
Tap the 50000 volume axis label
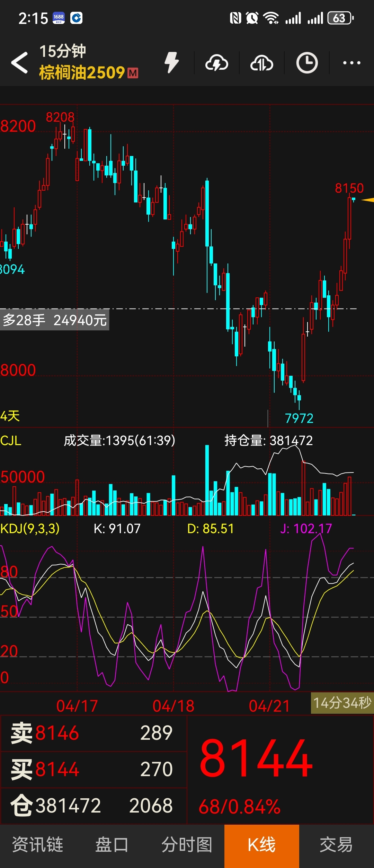coord(23,477)
